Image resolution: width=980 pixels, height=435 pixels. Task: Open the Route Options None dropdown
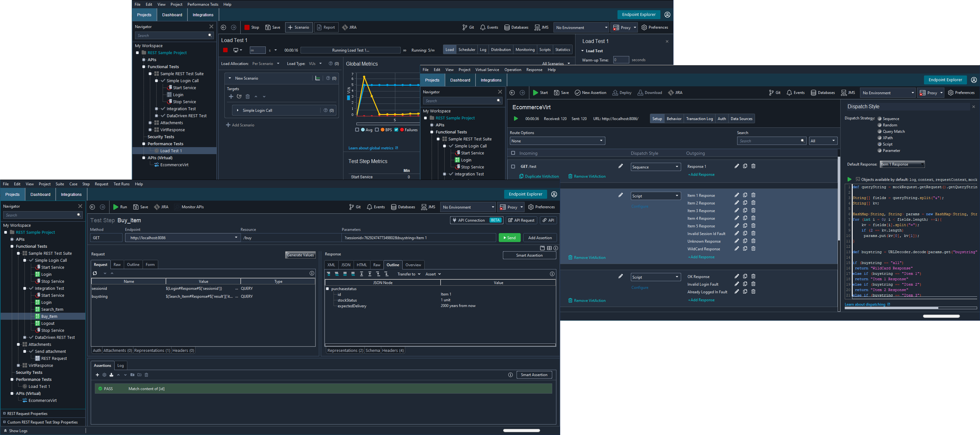click(557, 141)
